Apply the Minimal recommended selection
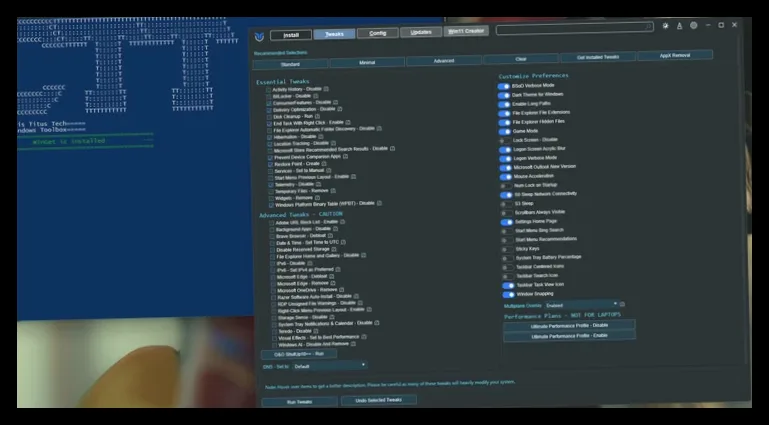Viewport: 769px width, 425px height. click(x=367, y=62)
